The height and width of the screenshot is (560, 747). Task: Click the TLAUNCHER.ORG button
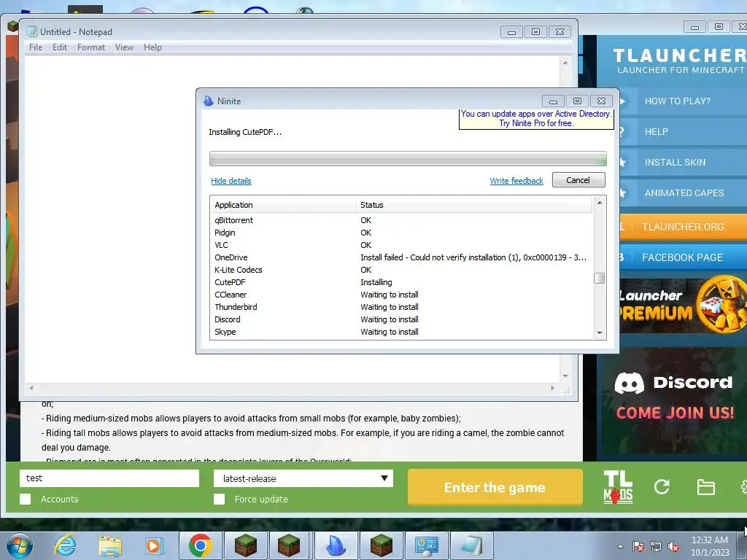(683, 227)
